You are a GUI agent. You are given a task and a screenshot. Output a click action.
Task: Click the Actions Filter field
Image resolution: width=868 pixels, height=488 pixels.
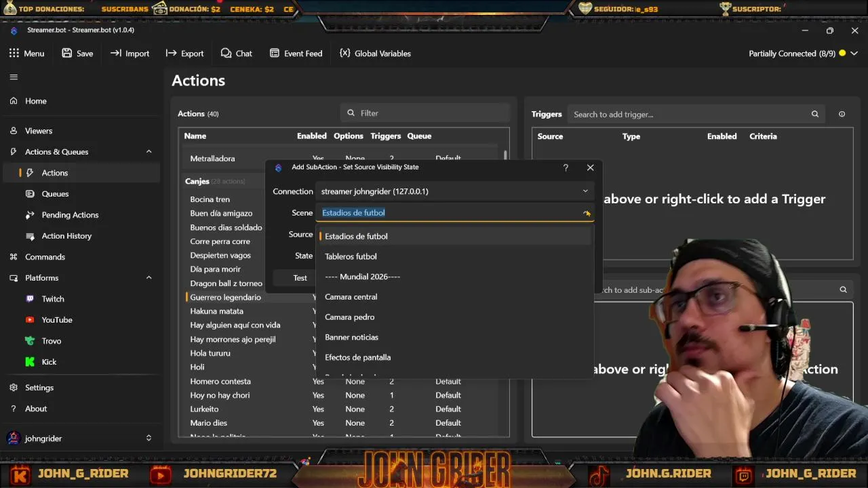coord(425,113)
